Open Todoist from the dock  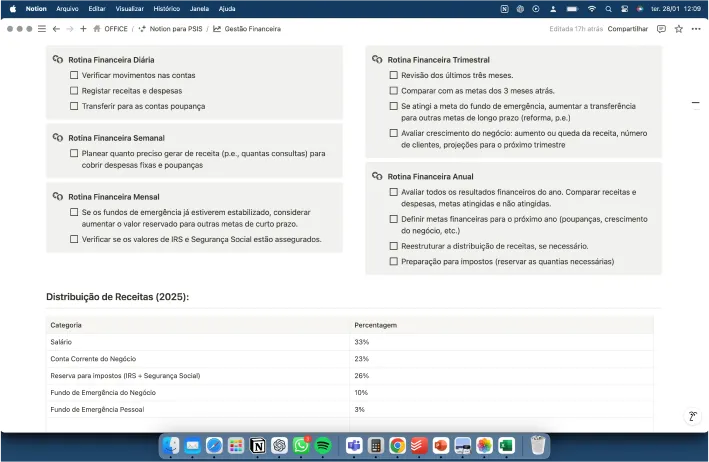419,446
